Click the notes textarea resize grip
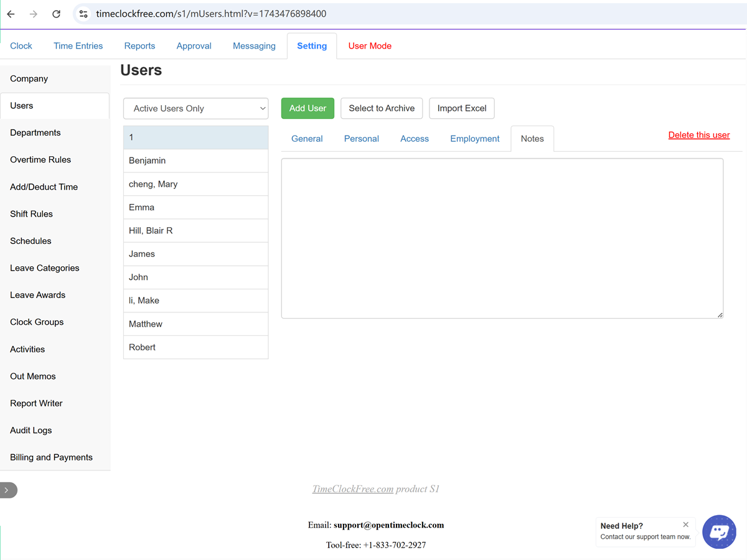Viewport: 747px width, 560px height. (x=720, y=315)
